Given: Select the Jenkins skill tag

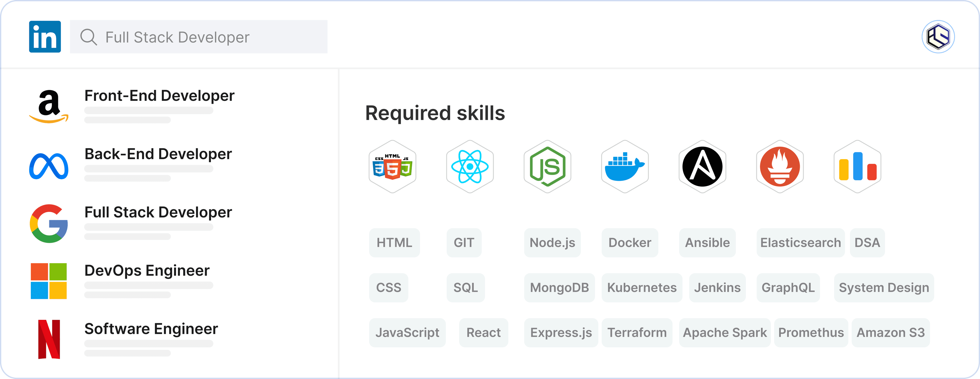Looking at the screenshot, I should click(x=717, y=287).
